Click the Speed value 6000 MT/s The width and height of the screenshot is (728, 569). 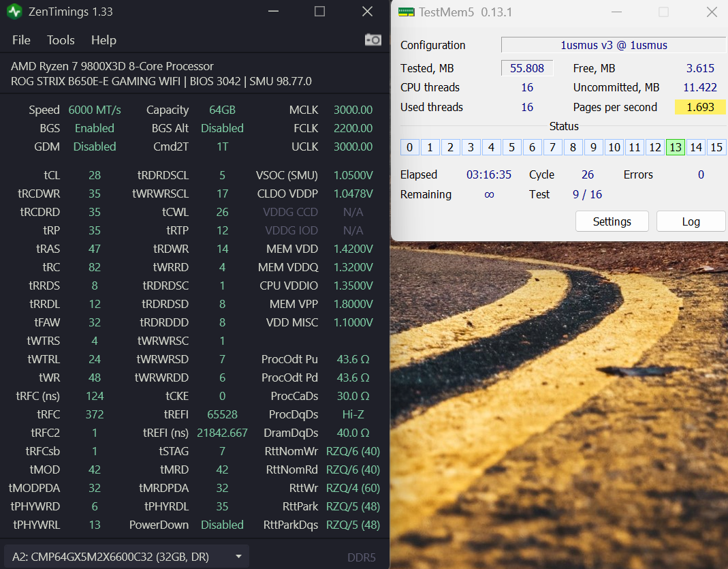pyautogui.click(x=95, y=110)
